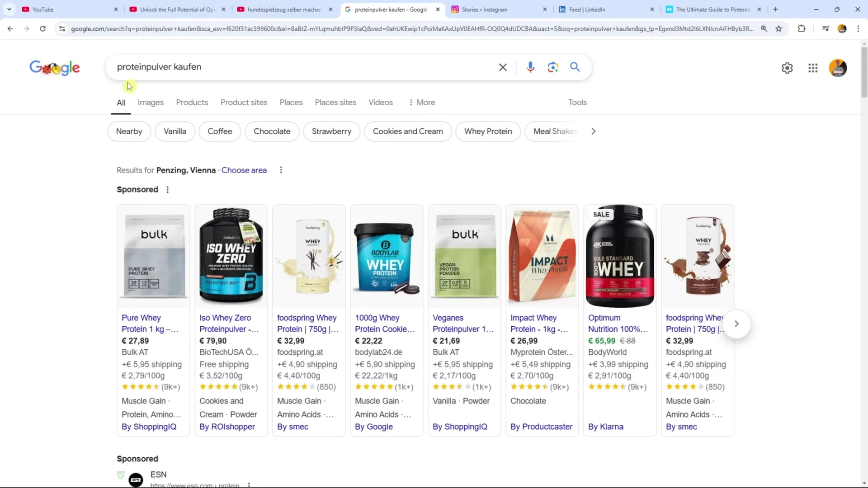Image resolution: width=868 pixels, height=488 pixels.
Task: View site information icon in address bar
Action: pos(62,28)
